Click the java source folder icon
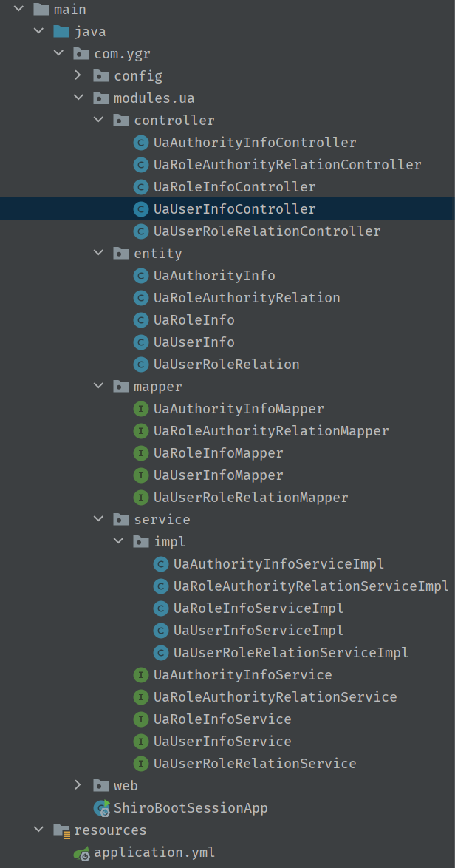This screenshot has width=455, height=868. tap(61, 32)
